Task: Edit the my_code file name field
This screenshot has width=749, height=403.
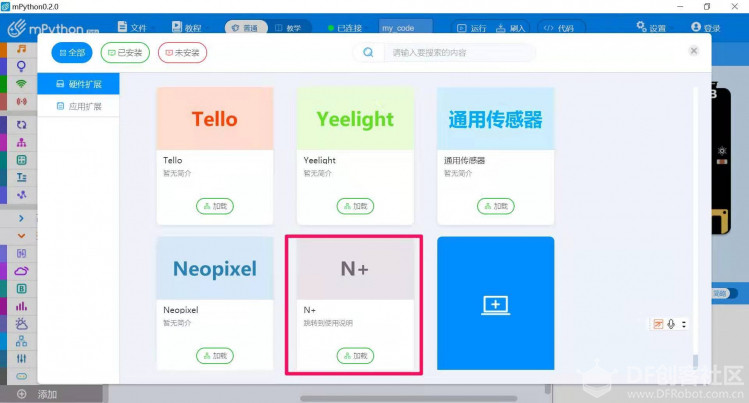Action: (406, 27)
